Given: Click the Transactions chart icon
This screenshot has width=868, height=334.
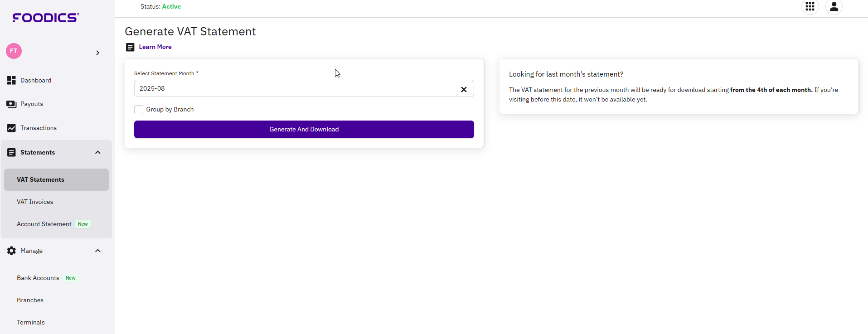Looking at the screenshot, I should coord(11,128).
